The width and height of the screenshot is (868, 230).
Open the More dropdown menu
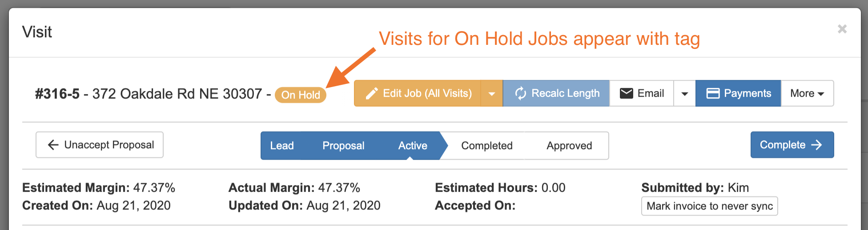[x=807, y=94]
